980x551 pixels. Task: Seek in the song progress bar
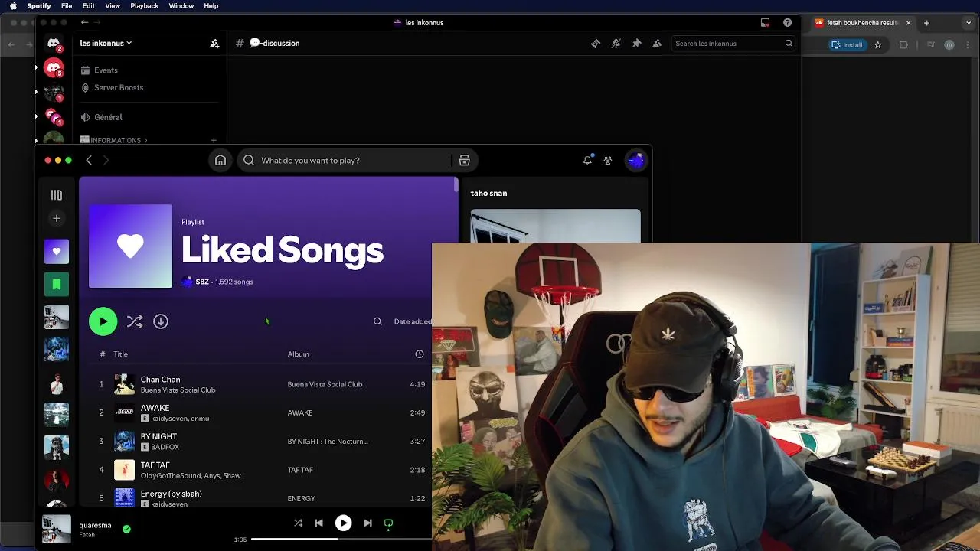tap(341, 540)
